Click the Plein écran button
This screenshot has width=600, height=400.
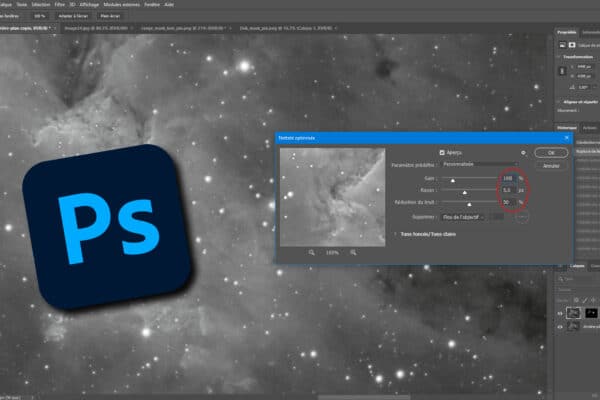[110, 16]
